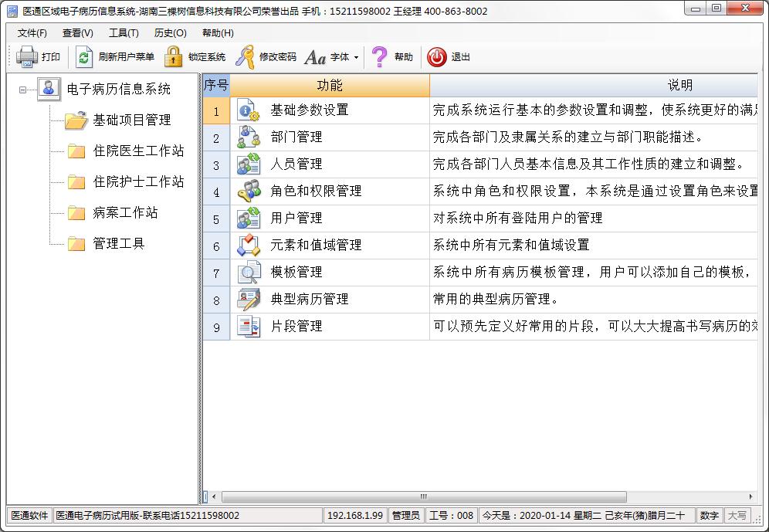Click status bar 管理员 entry
The height and width of the screenshot is (532, 769).
(x=406, y=515)
